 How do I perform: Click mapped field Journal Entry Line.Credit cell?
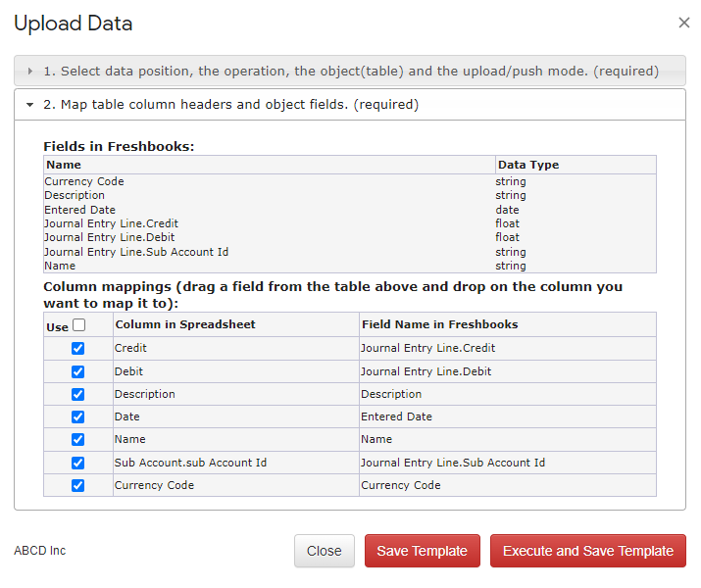[x=508, y=348]
